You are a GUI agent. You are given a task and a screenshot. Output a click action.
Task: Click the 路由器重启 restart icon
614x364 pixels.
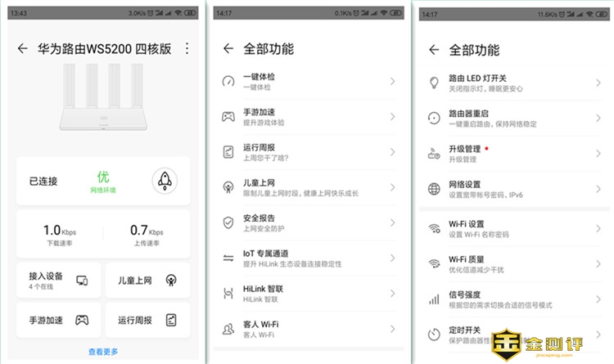434,118
